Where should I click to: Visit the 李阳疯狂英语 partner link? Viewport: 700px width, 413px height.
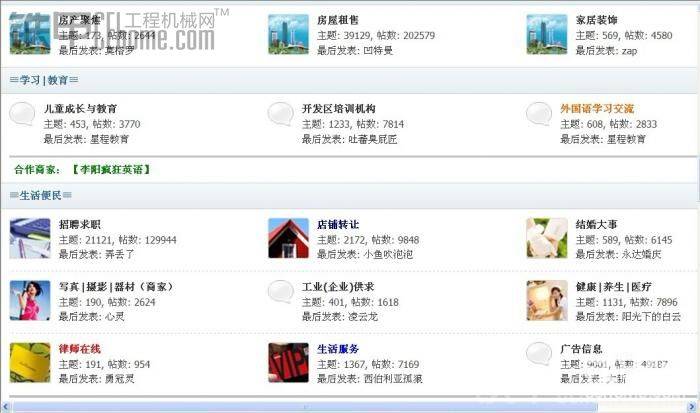(112, 170)
